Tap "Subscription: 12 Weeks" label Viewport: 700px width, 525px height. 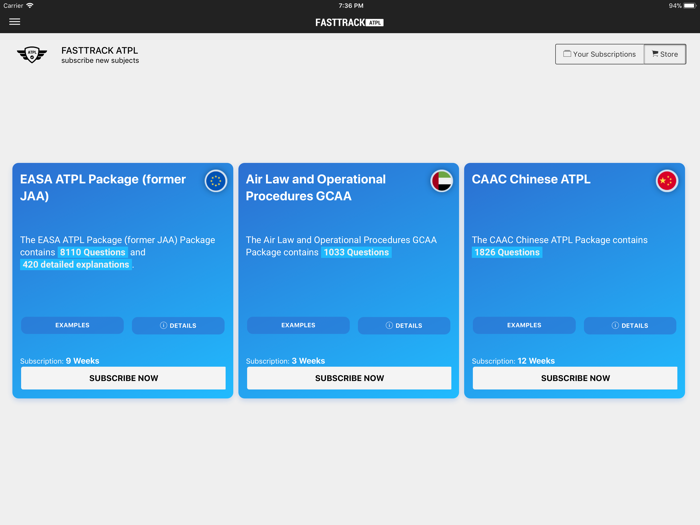(513, 361)
